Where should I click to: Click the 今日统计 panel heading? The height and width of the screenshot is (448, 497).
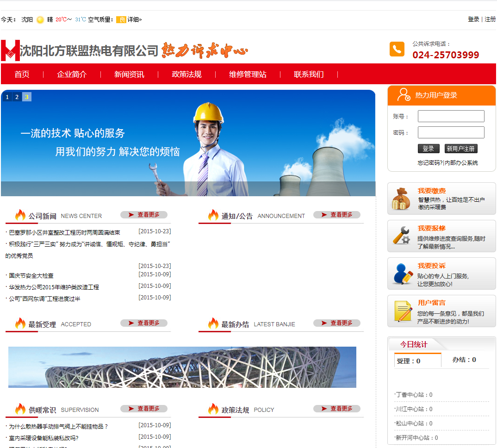(x=414, y=344)
